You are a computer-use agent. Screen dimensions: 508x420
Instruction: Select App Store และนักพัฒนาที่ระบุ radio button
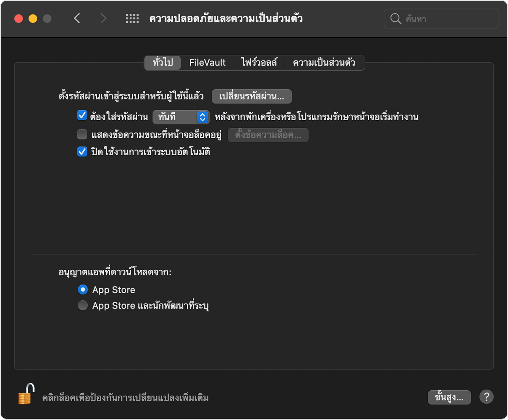(x=83, y=305)
